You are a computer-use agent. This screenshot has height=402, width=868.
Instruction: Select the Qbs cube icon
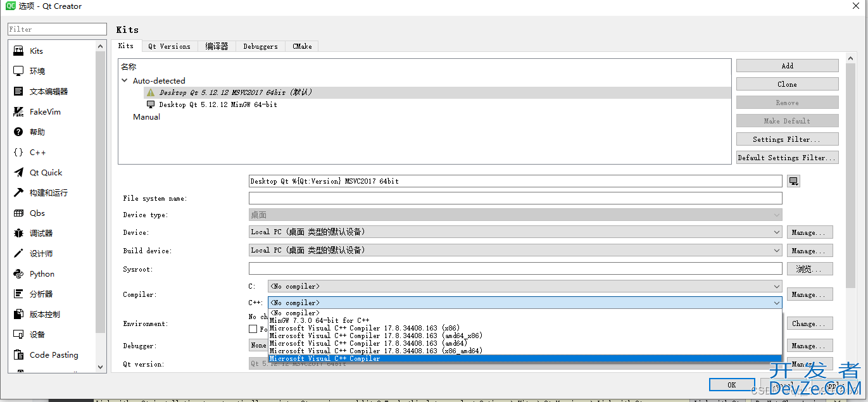coord(18,213)
